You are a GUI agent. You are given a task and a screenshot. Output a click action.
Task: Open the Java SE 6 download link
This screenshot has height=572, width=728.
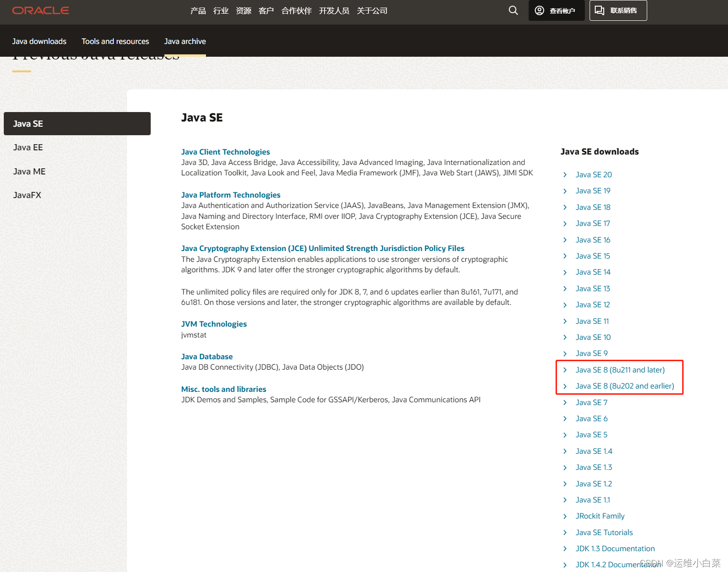(x=591, y=418)
